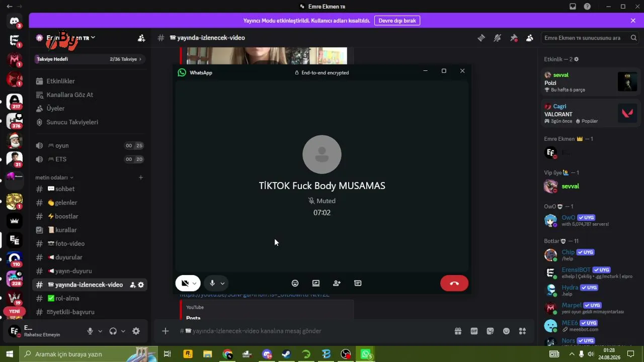Dismiss the Streamer Mode banner
Image resolution: width=644 pixels, height=362 pixels.
633,21
